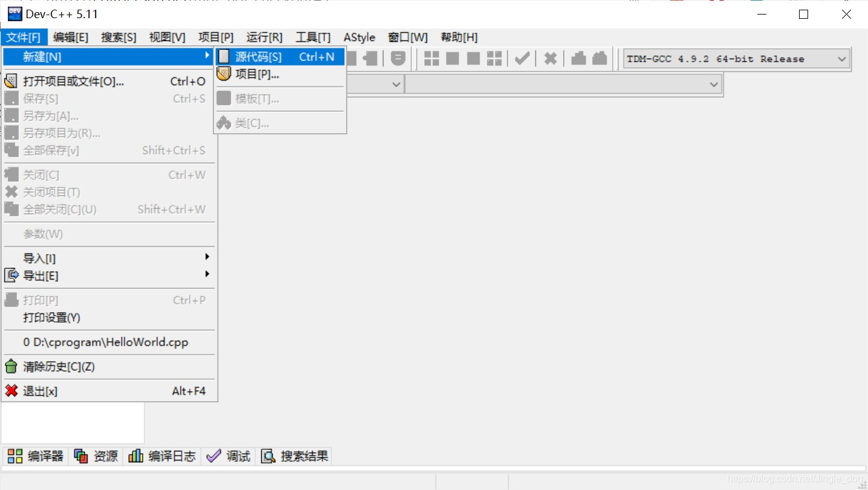Click the greyed 模板[T]... submenu item
Image resolution: width=868 pixels, height=490 pixels.
tap(280, 99)
